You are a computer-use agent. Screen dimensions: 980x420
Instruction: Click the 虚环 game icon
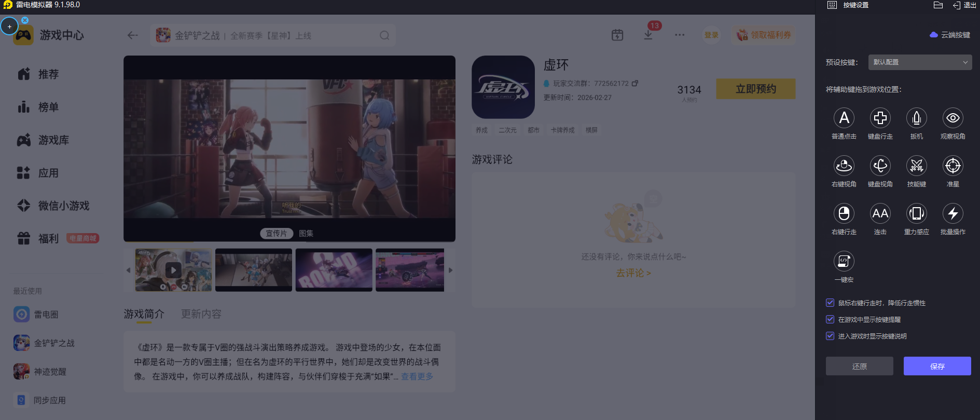(x=503, y=87)
